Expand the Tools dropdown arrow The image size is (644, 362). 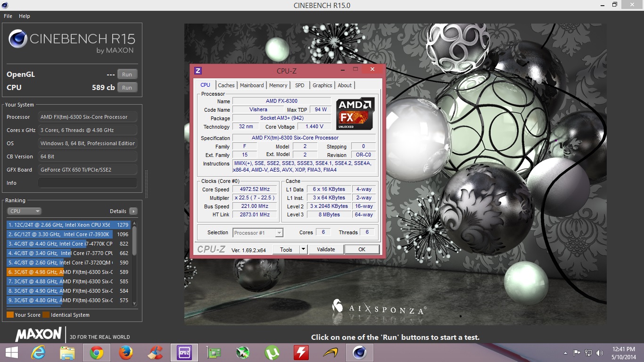[304, 250]
